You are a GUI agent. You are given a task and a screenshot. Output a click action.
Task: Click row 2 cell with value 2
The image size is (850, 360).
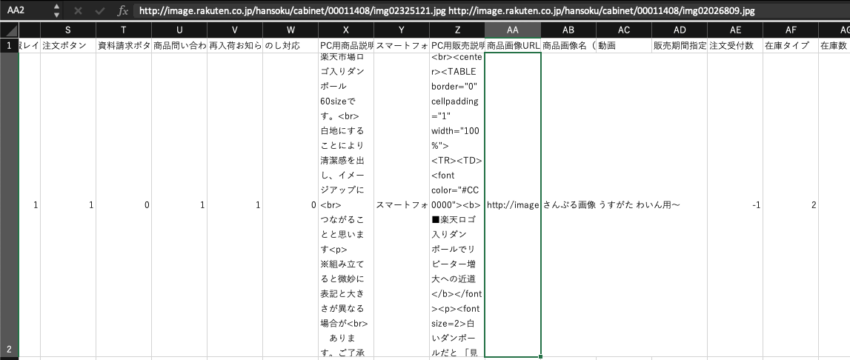pyautogui.click(x=791, y=205)
